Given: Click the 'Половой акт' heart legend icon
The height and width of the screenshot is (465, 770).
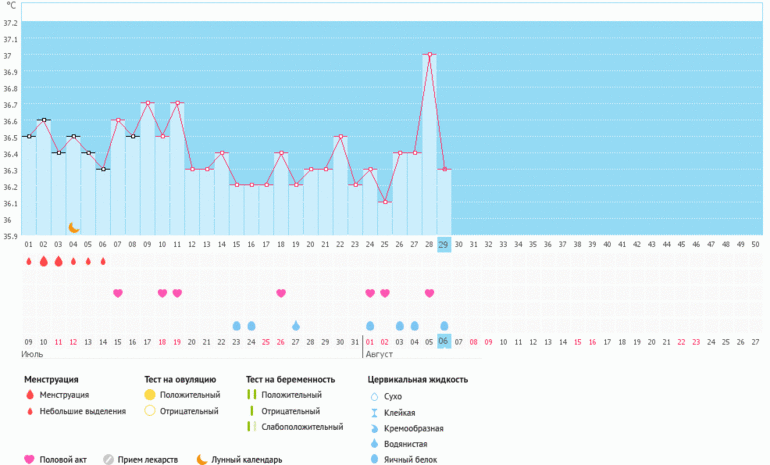Looking at the screenshot, I should click(30, 460).
